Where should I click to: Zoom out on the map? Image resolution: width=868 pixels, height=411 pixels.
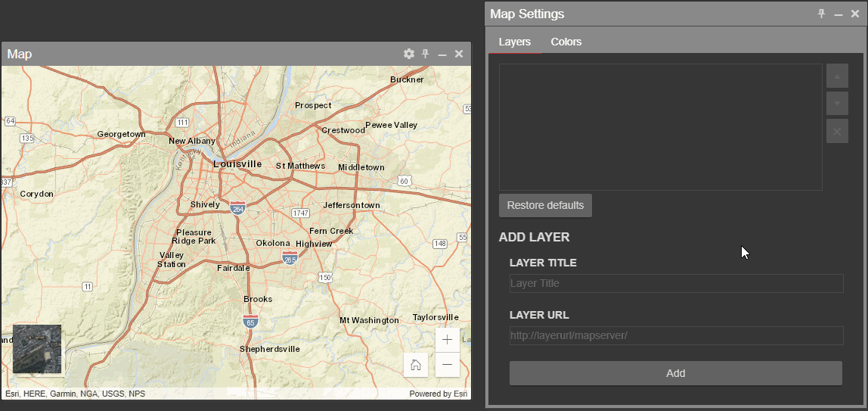coord(448,365)
